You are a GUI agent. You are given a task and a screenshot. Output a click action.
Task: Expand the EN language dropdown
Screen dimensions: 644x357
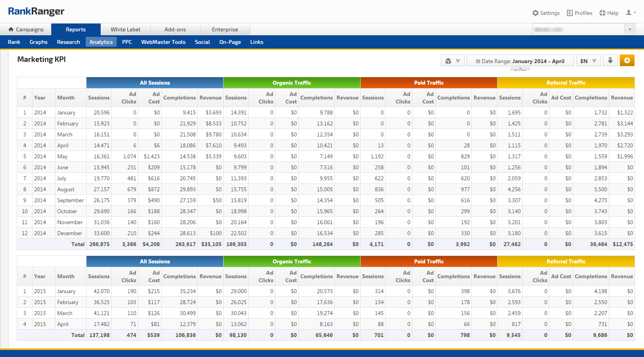click(588, 61)
